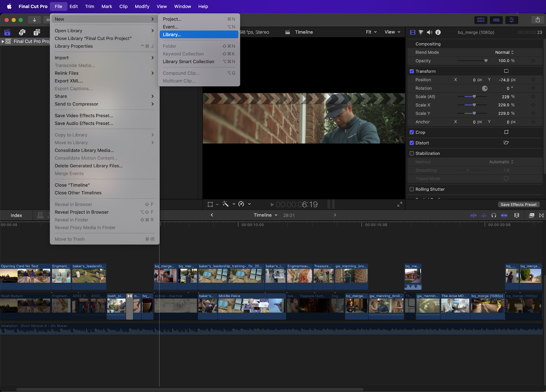Toggle the browser layout button

[481, 20]
